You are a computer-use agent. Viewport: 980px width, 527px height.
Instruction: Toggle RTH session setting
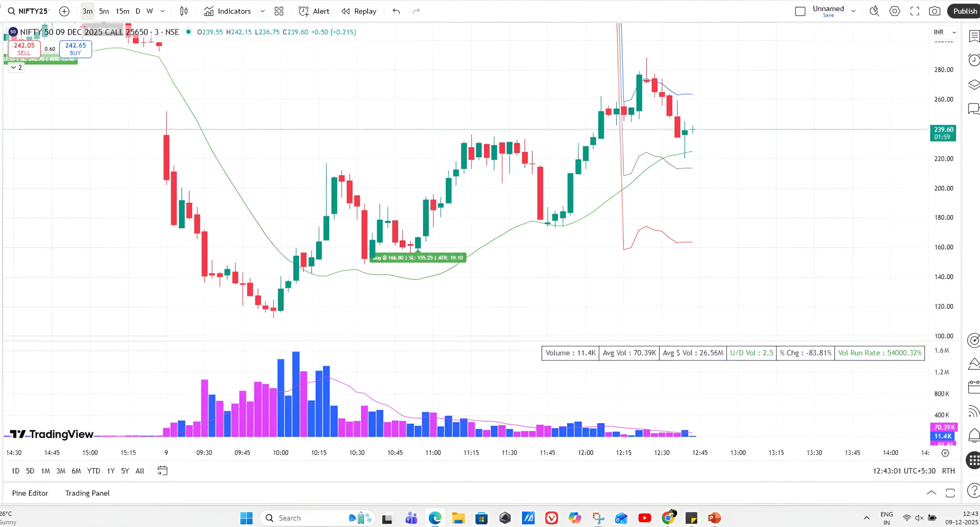(948, 471)
